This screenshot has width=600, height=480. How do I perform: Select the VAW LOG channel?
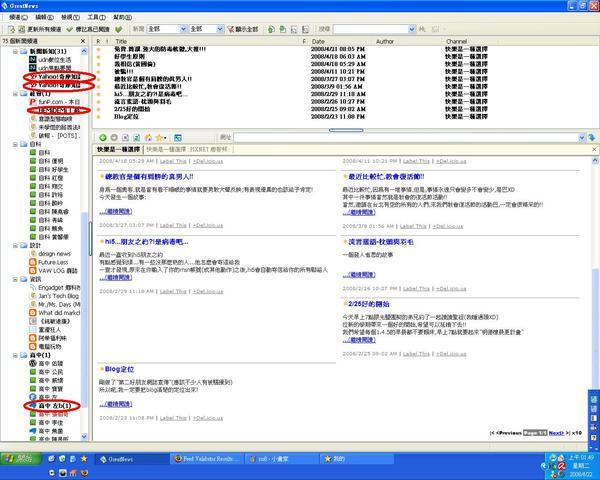point(54,271)
